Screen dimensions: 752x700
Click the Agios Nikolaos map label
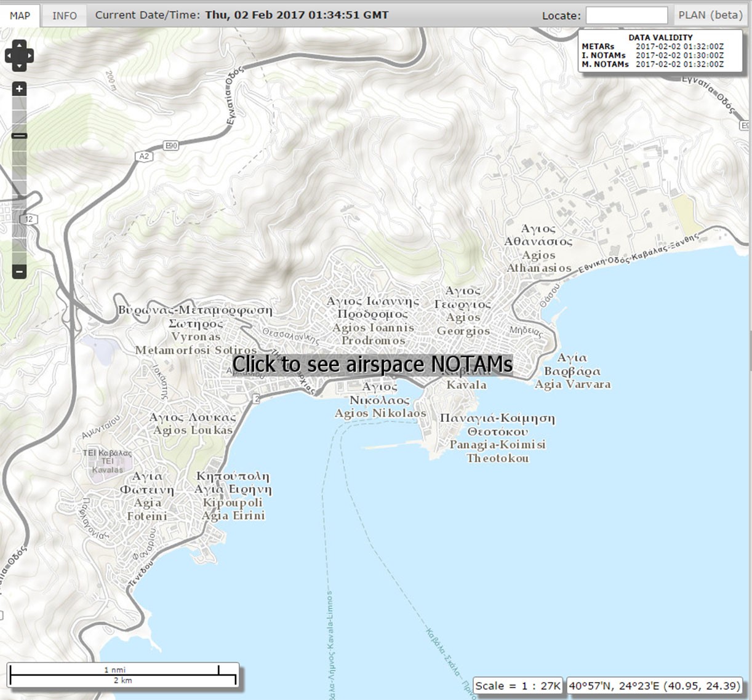(380, 413)
